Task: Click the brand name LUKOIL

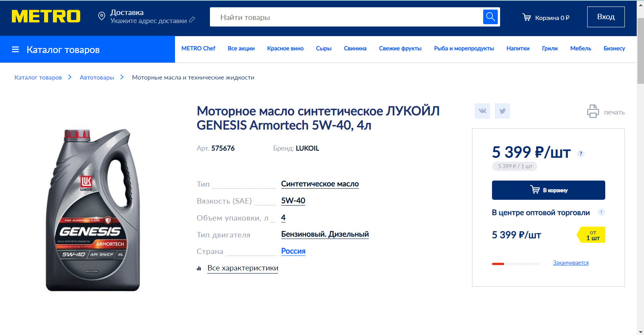Action: click(x=307, y=148)
